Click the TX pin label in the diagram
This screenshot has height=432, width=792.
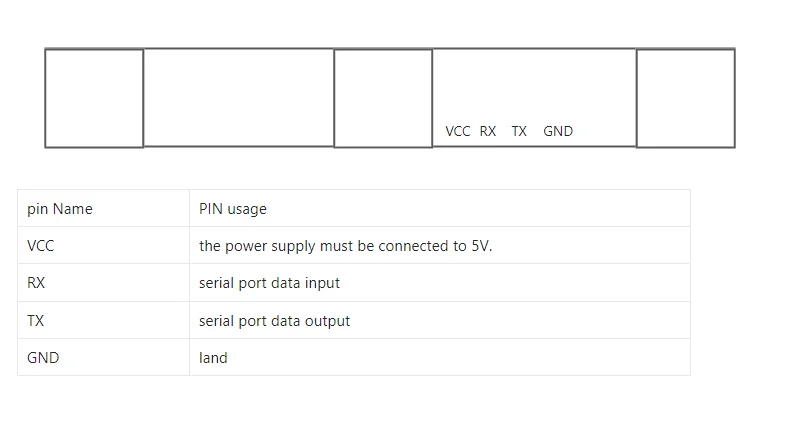click(519, 131)
